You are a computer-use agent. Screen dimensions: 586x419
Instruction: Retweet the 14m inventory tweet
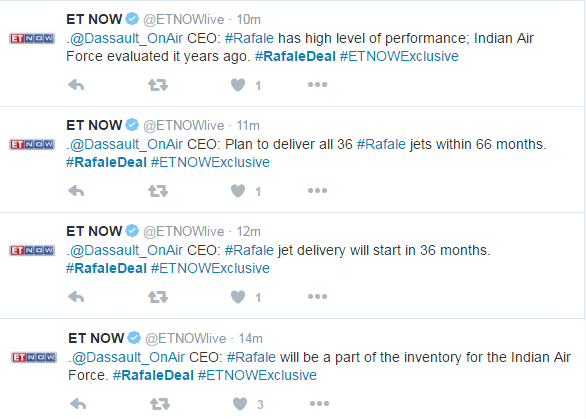160,404
